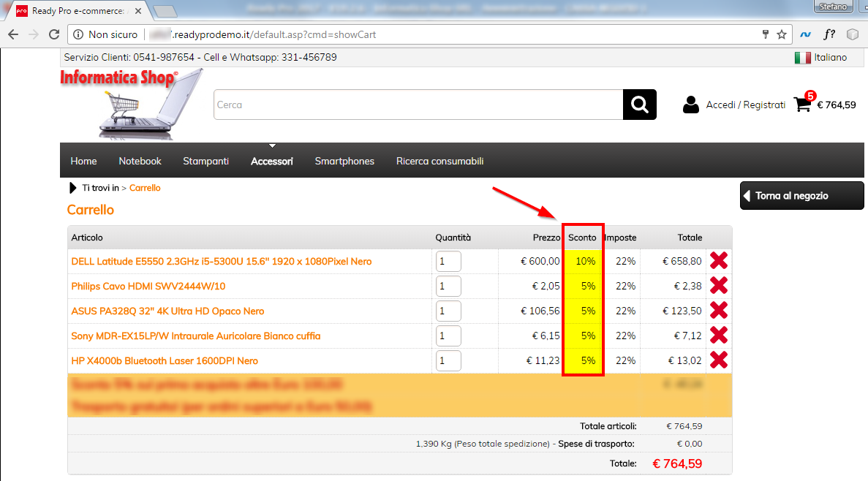This screenshot has height=481, width=868.
Task: Open the HP X4000b Bluetooth product link
Action: [165, 361]
